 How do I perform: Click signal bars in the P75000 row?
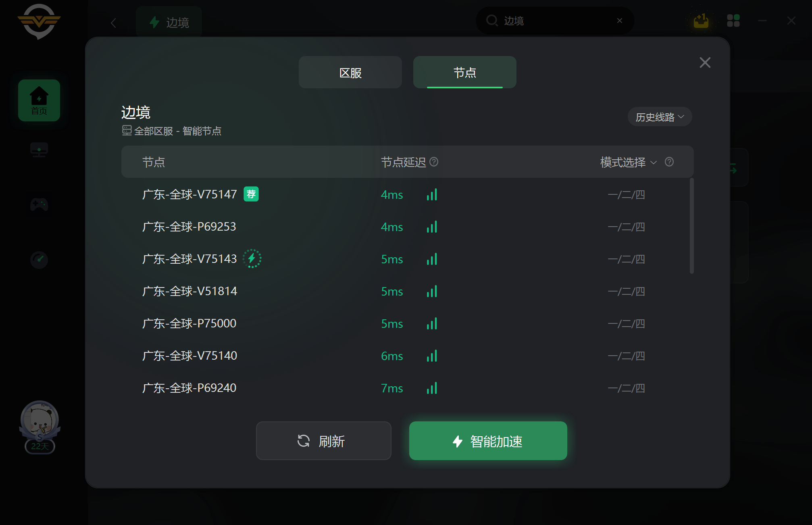pos(432,323)
